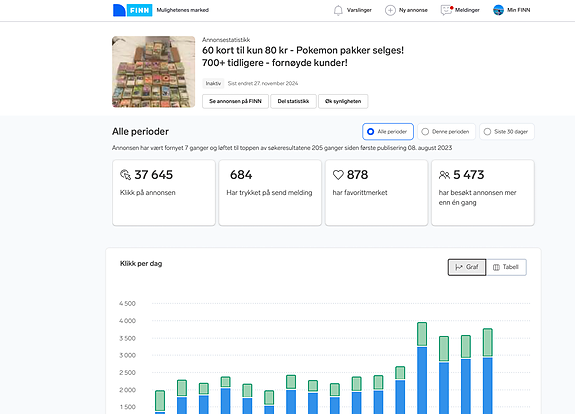Screen dimensions: 575x414
Task: Click the Pokemon cards ad thumbnail
Action: point(153,72)
